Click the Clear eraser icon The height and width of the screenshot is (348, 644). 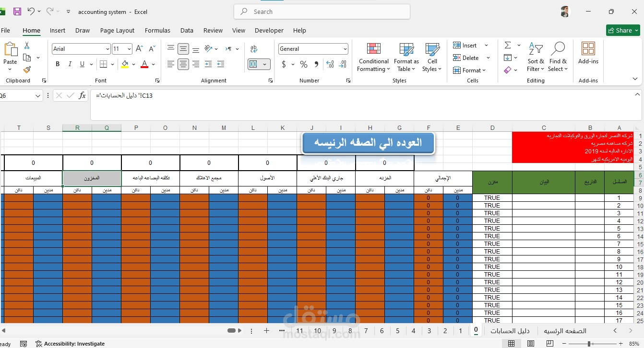click(508, 70)
